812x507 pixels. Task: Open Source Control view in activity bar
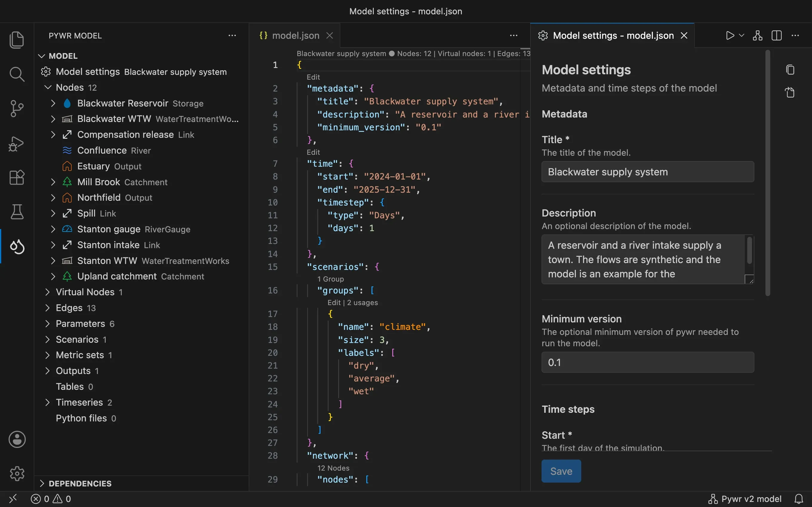tap(17, 108)
